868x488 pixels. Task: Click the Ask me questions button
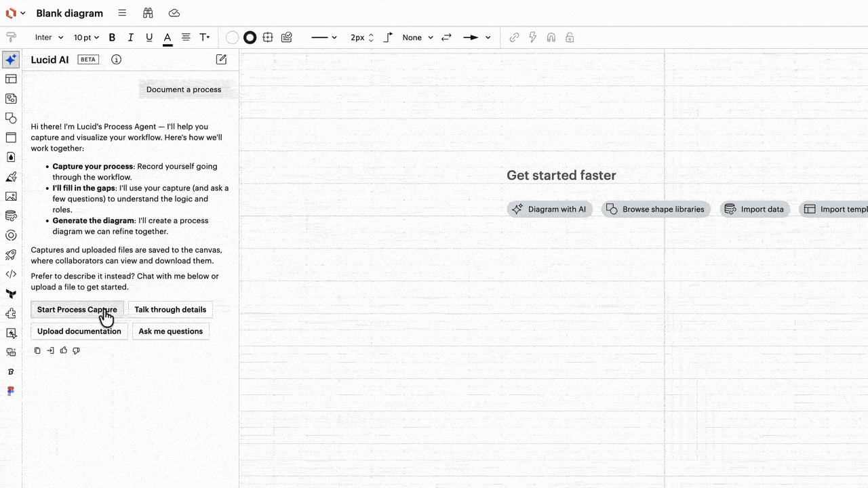pyautogui.click(x=171, y=331)
